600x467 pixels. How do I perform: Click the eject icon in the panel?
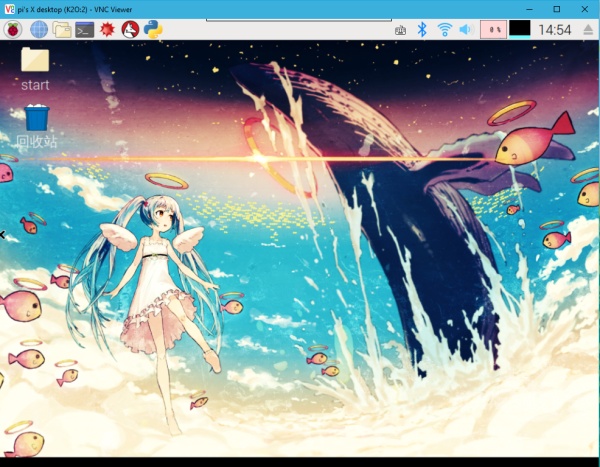click(588, 30)
